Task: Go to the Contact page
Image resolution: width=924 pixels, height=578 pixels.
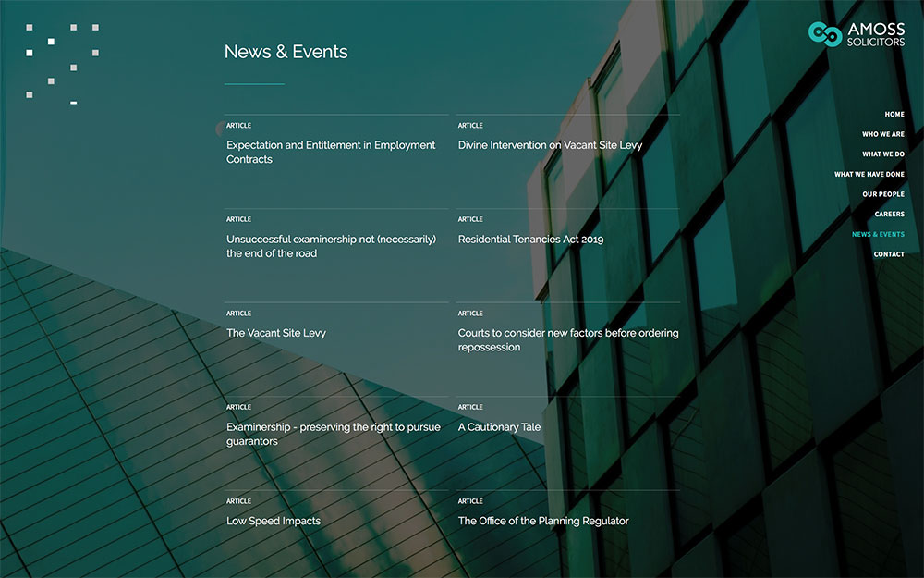Action: [889, 254]
